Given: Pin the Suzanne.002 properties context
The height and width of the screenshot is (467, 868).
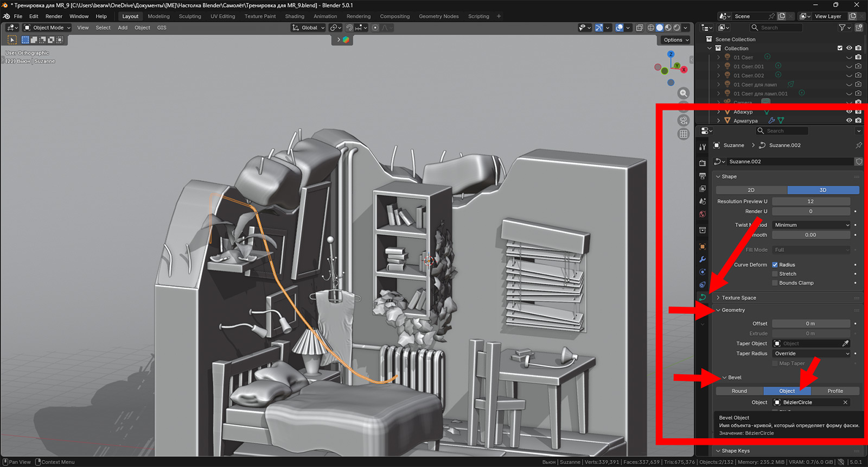Looking at the screenshot, I should (858, 146).
